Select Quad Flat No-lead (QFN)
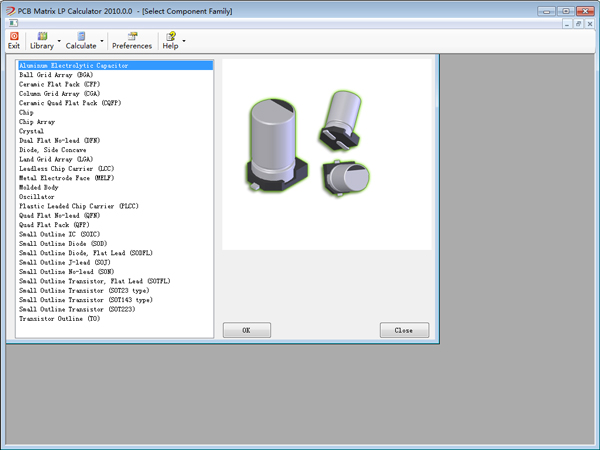 pyautogui.click(x=115, y=215)
